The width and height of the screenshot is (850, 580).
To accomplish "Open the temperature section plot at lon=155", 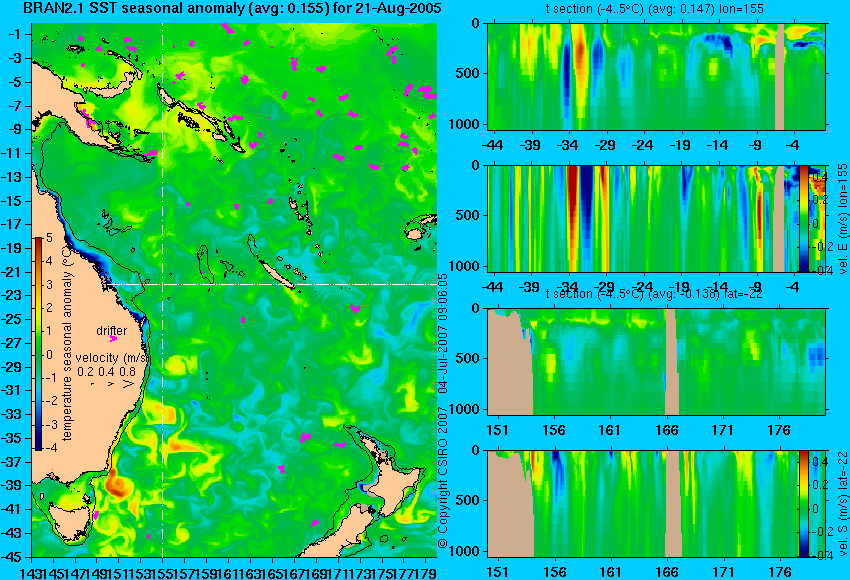I will click(657, 76).
